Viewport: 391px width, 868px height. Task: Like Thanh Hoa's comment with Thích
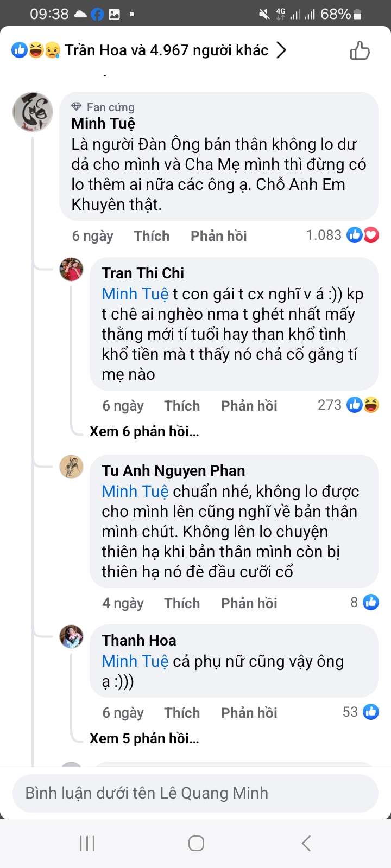click(182, 713)
